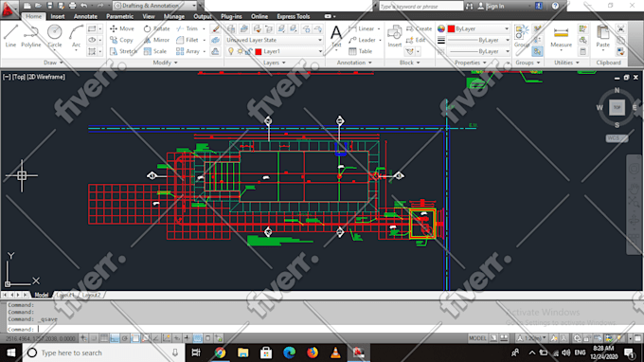
Task: Activate the Move command
Action: (122, 28)
